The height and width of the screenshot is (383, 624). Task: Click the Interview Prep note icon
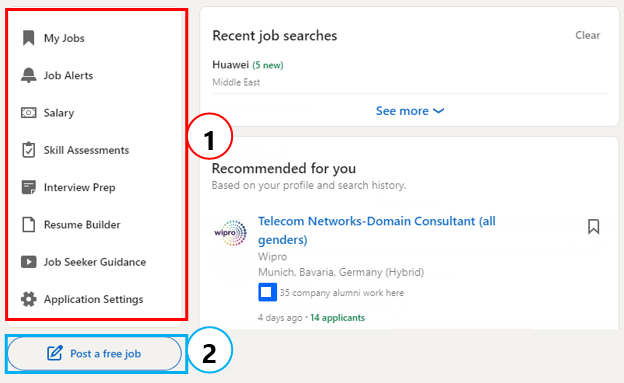point(28,187)
